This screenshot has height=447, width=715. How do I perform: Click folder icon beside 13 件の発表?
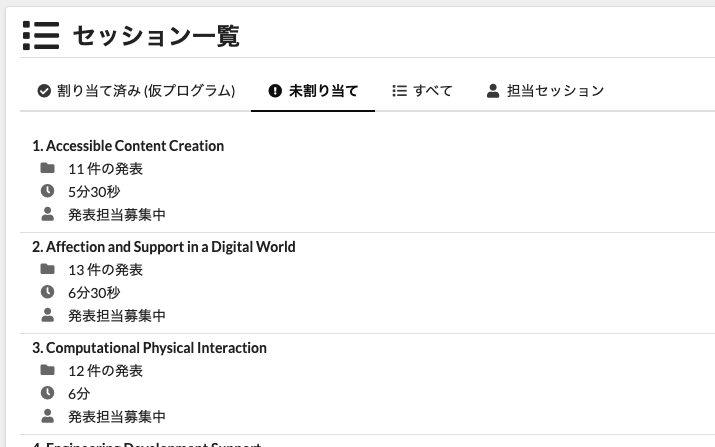47,269
